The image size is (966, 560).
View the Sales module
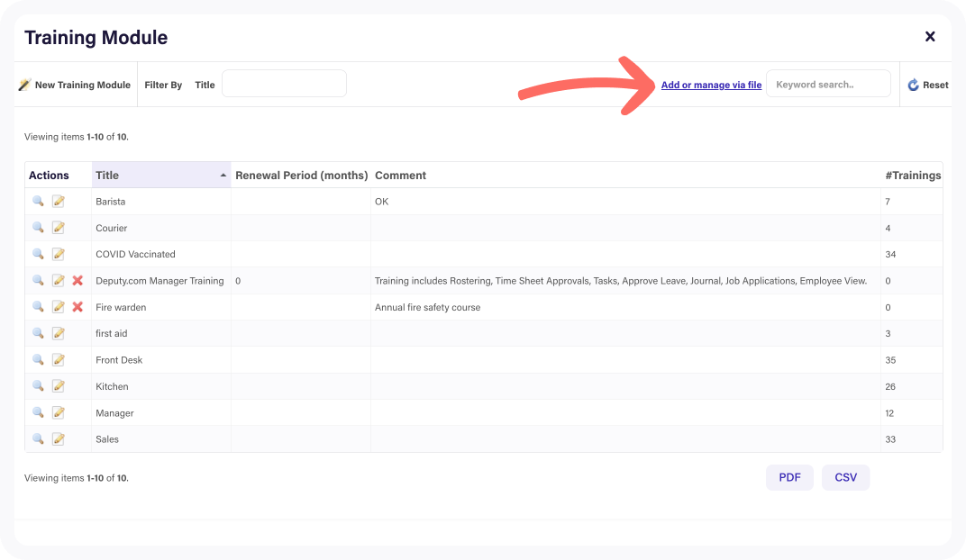point(38,439)
